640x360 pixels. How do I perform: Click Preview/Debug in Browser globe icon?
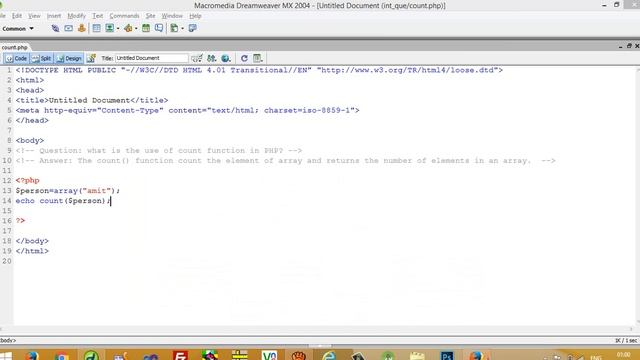pyautogui.click(x=226, y=58)
